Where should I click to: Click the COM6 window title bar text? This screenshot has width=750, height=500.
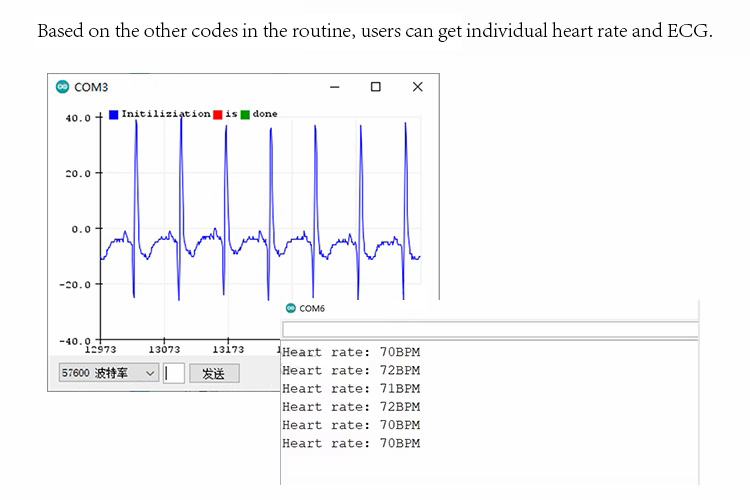pos(312,309)
